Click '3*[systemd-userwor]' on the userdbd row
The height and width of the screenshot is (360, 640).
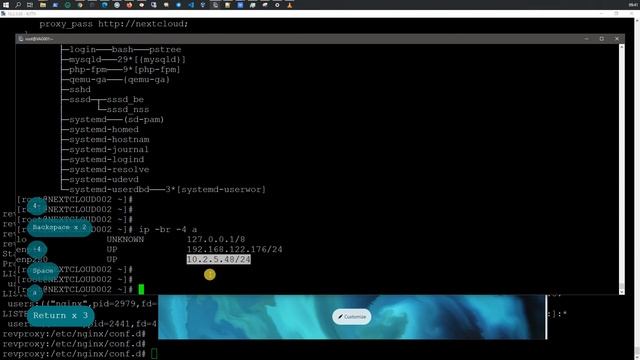coord(216,190)
